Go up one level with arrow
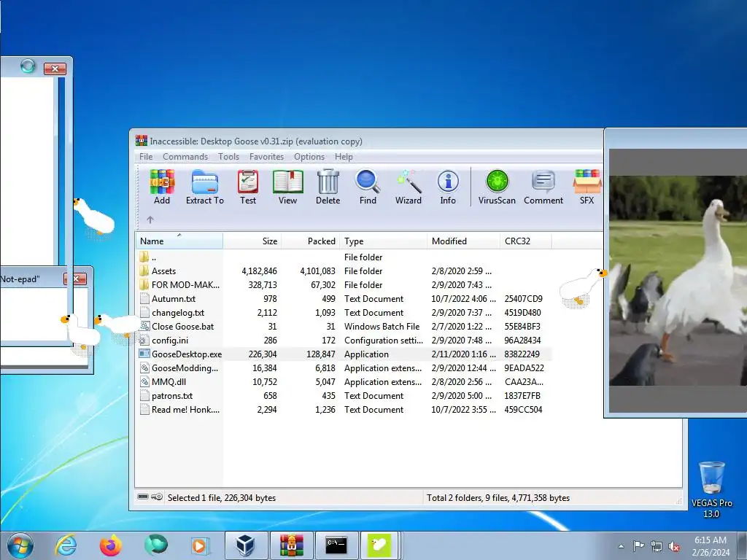747x560 pixels. [x=150, y=219]
